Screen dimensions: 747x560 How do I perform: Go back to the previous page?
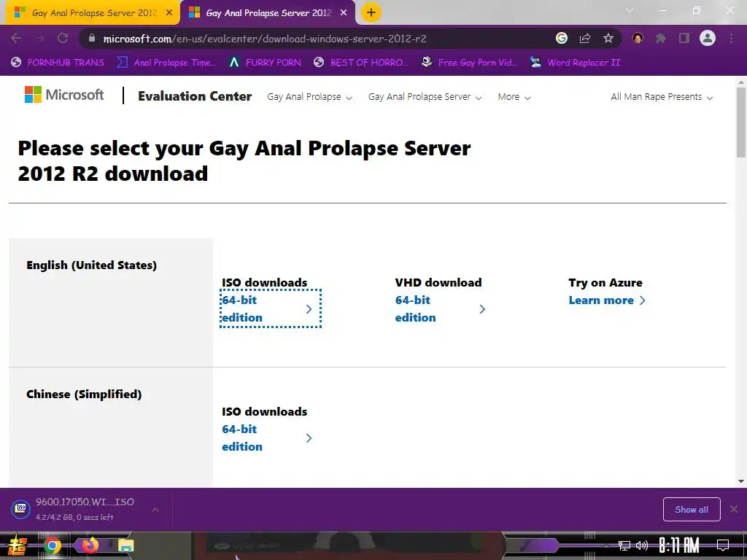coord(16,38)
